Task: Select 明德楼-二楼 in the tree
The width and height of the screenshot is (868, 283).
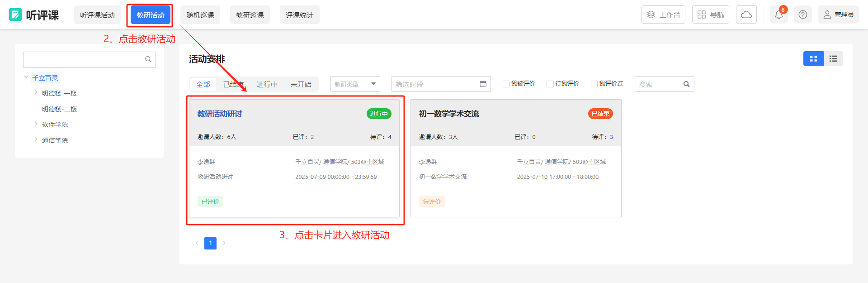Action: 59,109
